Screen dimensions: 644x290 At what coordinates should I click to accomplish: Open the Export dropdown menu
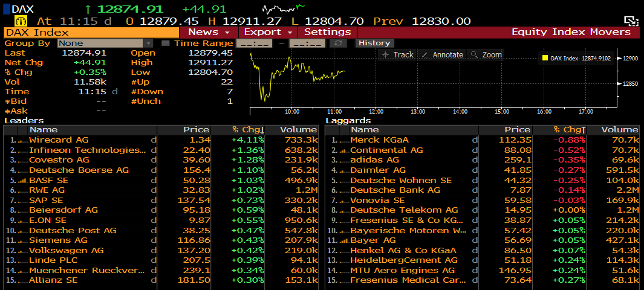[268, 32]
